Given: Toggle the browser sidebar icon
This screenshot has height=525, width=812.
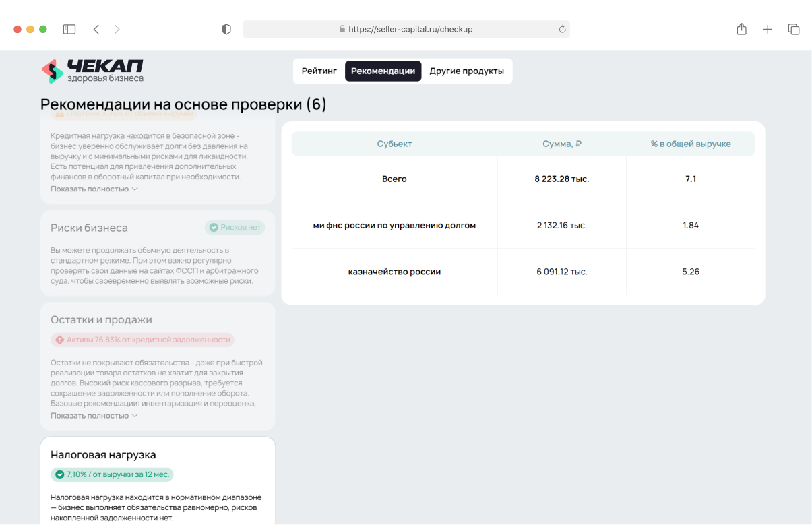Looking at the screenshot, I should (69, 29).
